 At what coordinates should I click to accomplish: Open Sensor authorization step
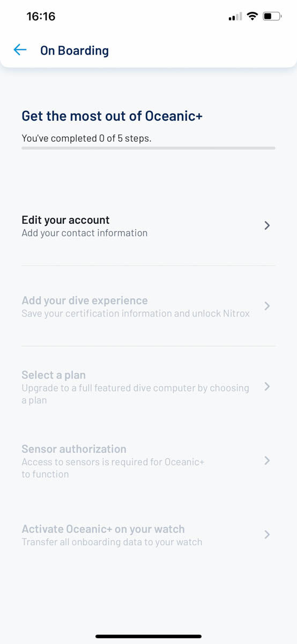point(148,461)
